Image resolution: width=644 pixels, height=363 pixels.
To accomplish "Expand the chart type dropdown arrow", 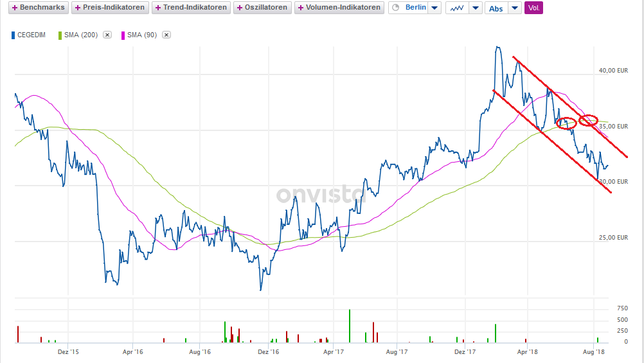I will 475,8.
